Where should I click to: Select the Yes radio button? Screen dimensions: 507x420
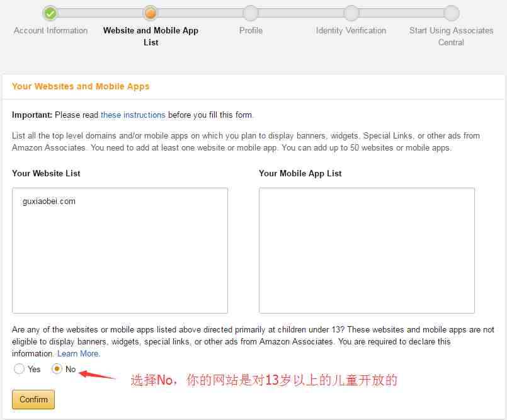coord(19,369)
